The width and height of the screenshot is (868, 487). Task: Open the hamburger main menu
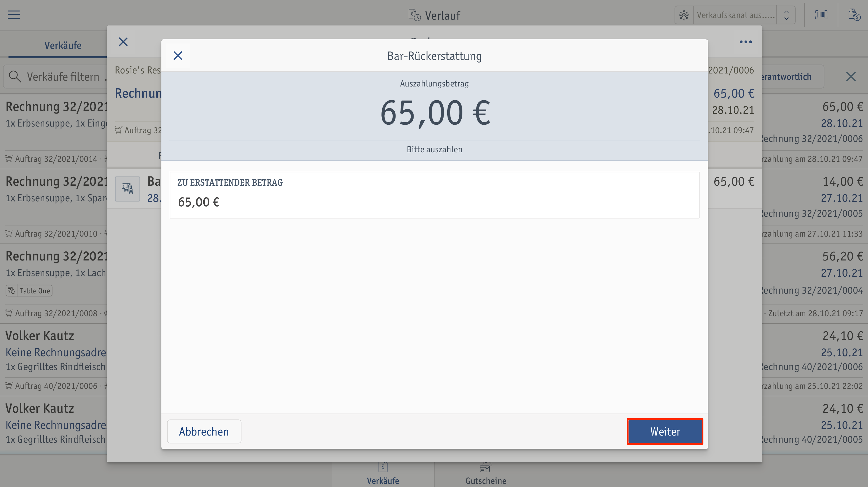click(14, 15)
